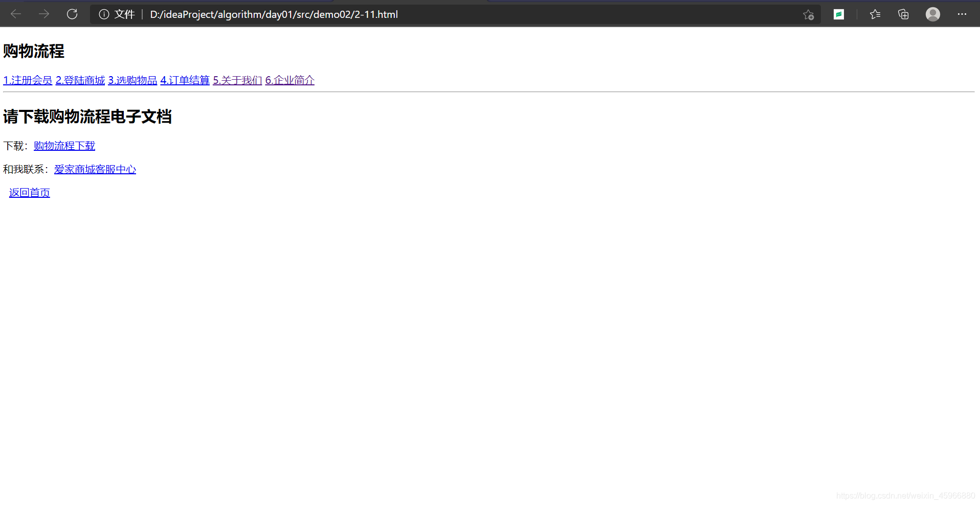This screenshot has width=980, height=505.
Task: Go to 4.订单结算 link
Action: [x=185, y=80]
